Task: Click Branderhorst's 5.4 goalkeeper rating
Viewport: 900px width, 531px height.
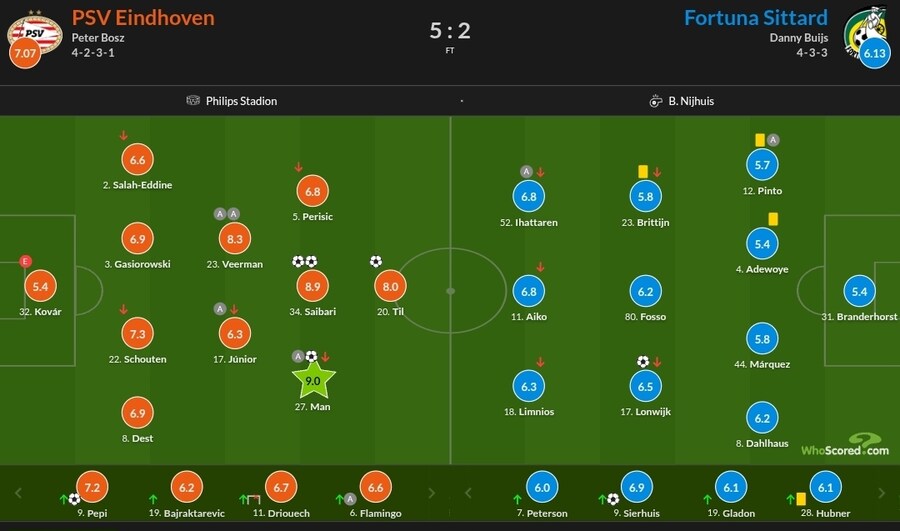Action: coord(858,292)
